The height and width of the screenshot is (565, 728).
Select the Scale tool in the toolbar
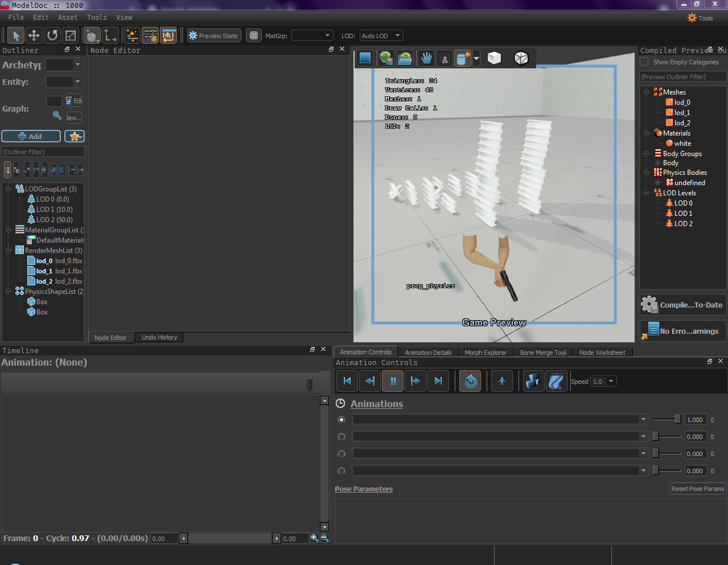point(70,35)
